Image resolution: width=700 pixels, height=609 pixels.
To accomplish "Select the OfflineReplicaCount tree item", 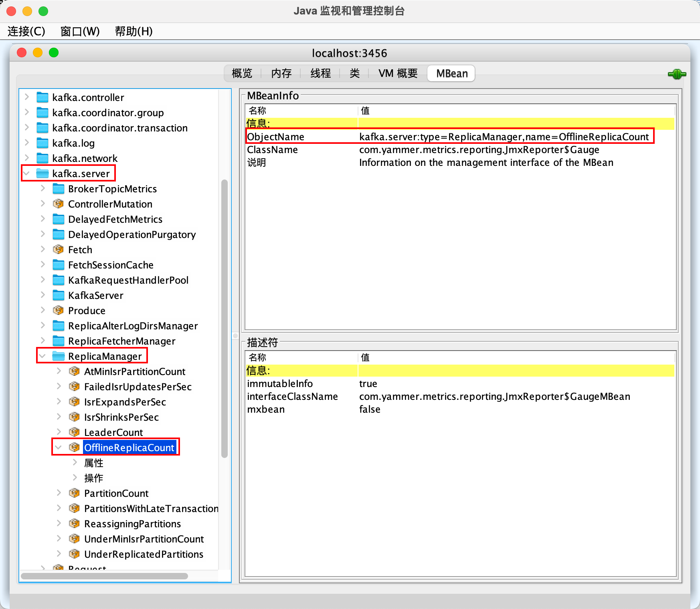I will pyautogui.click(x=129, y=448).
